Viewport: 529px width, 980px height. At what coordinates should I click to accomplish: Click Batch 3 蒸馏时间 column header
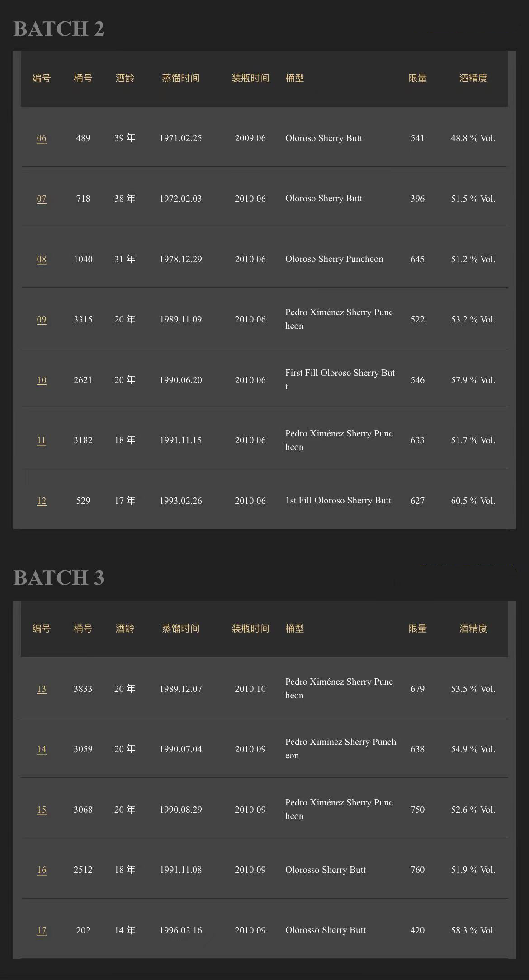[x=180, y=629]
